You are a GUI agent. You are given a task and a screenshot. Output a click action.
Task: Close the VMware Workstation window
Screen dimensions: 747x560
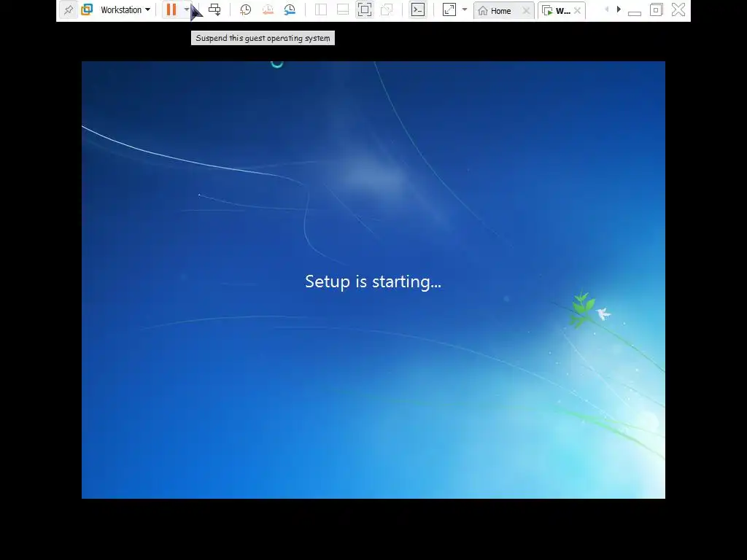(x=678, y=9)
